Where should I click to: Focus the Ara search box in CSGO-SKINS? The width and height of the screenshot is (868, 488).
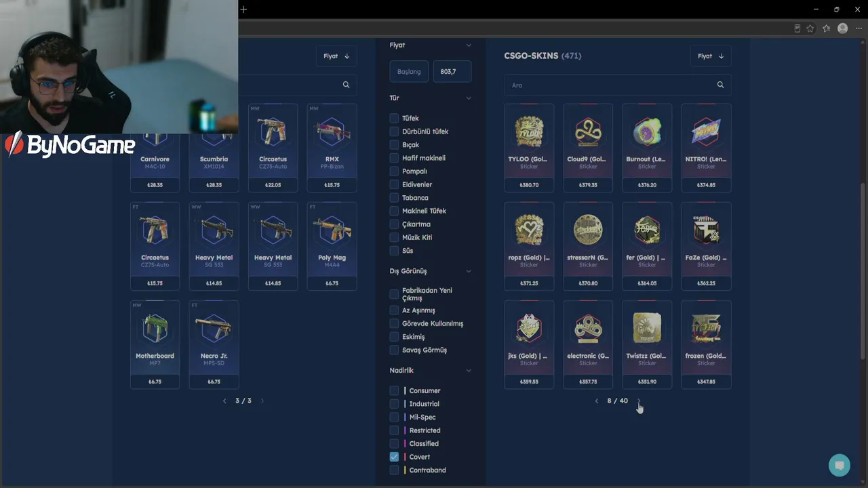[x=618, y=85]
